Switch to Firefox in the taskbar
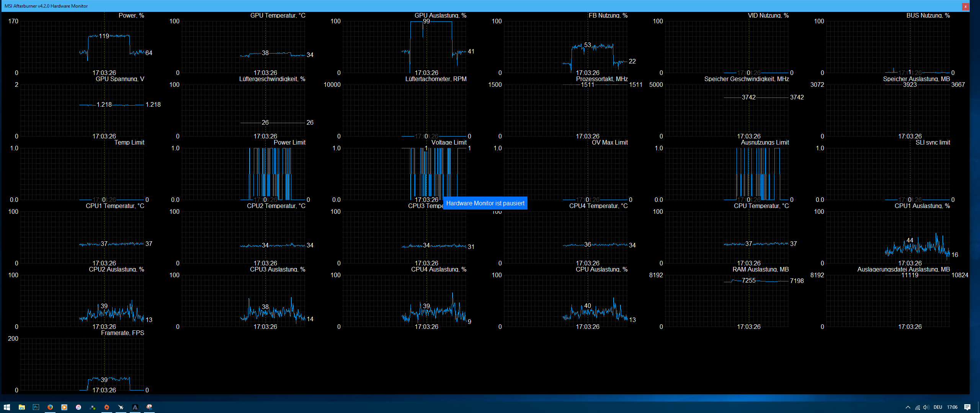 click(50, 407)
